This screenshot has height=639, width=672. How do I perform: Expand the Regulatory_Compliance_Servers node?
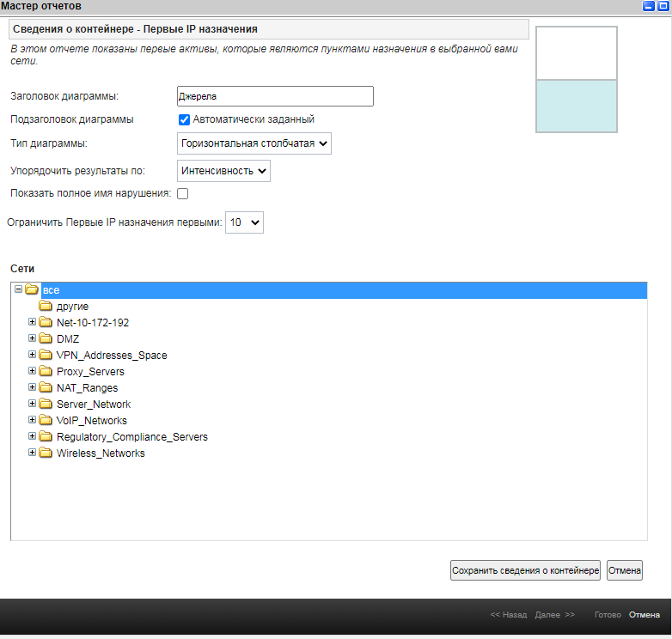click(x=32, y=436)
